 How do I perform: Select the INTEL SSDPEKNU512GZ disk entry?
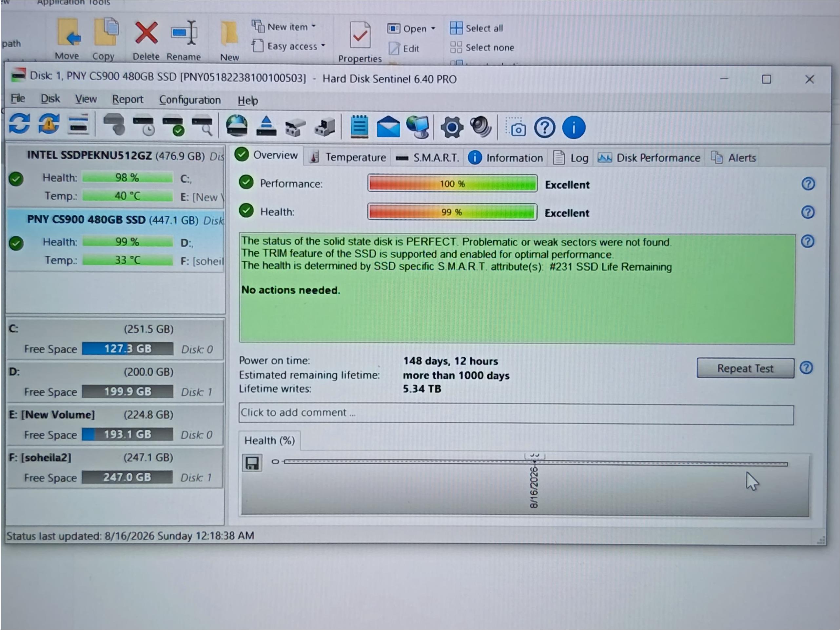coord(116,176)
